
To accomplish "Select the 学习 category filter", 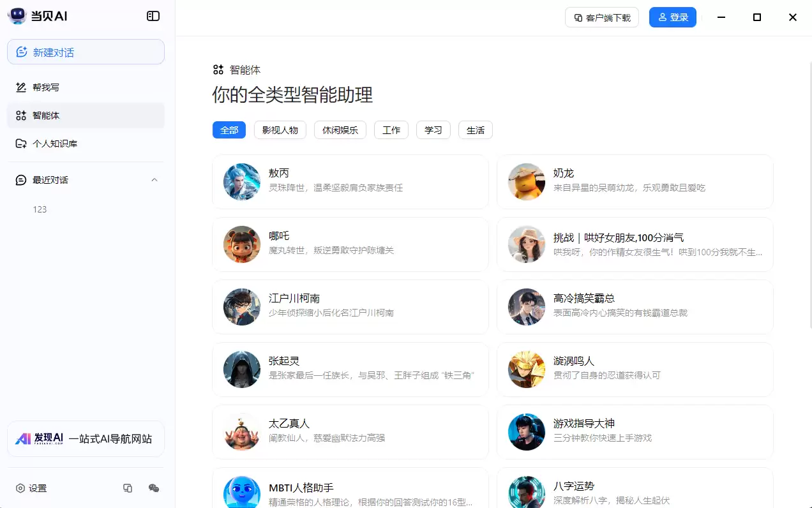I will point(433,130).
